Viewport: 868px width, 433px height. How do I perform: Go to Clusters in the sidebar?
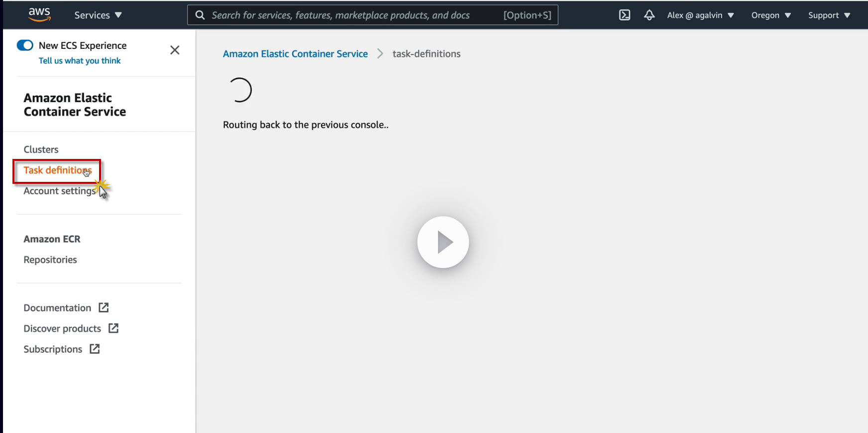[x=41, y=149]
